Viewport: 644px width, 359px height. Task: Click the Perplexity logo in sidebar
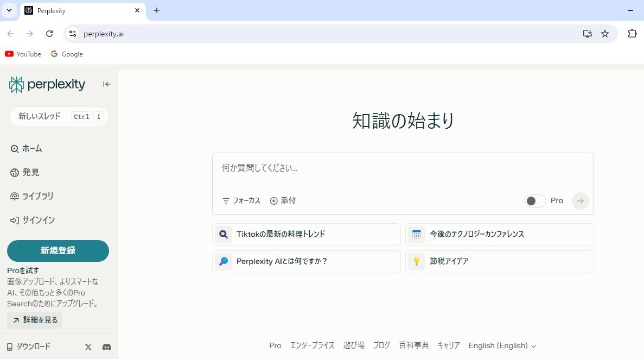pyautogui.click(x=47, y=84)
